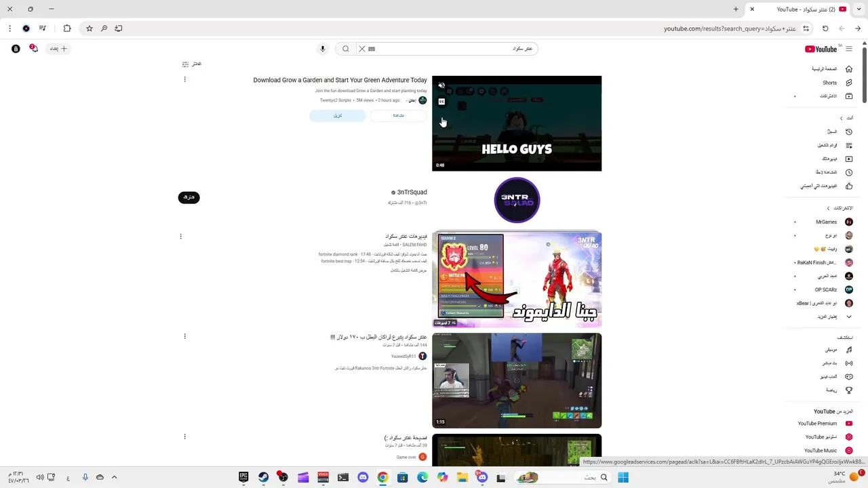Viewport: 868px width, 488px height.
Task: Open Epic Games Launcher from taskbar
Action: coord(243,477)
